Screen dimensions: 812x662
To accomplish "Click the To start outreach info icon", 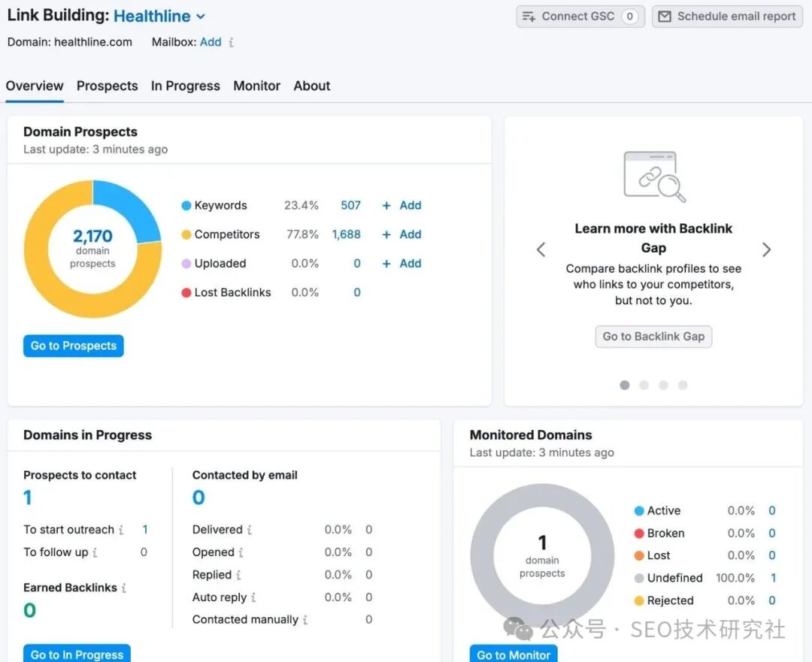I will (120, 530).
